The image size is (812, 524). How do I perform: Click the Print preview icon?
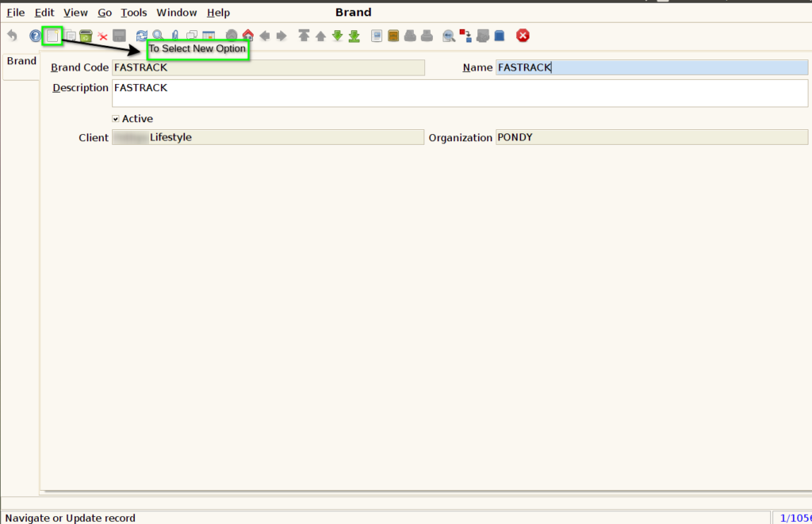410,36
